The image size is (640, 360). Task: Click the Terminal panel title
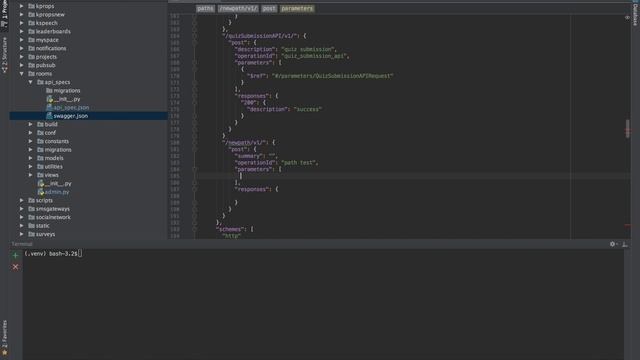coord(22,244)
